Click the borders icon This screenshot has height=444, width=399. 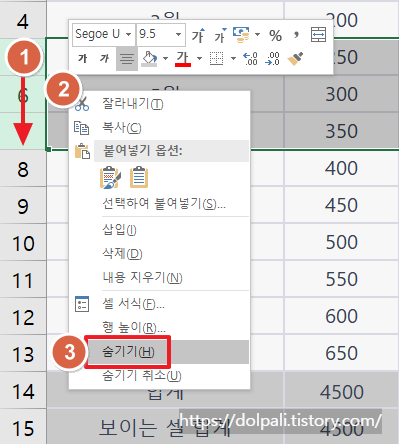pyautogui.click(x=216, y=59)
